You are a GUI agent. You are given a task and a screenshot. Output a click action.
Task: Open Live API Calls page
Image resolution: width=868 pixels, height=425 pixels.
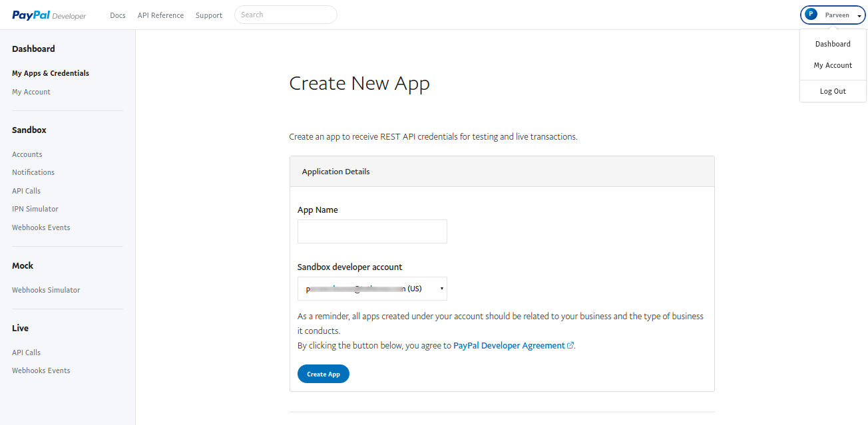[x=27, y=353]
